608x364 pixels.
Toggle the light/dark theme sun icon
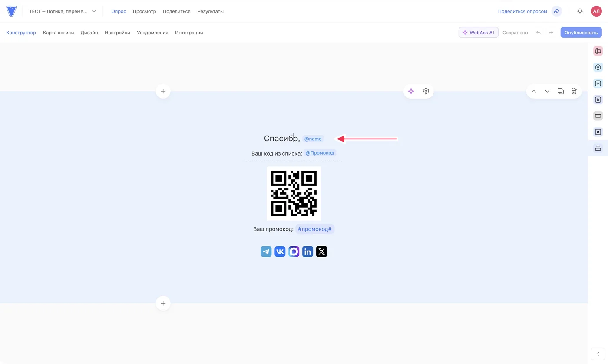[580, 11]
